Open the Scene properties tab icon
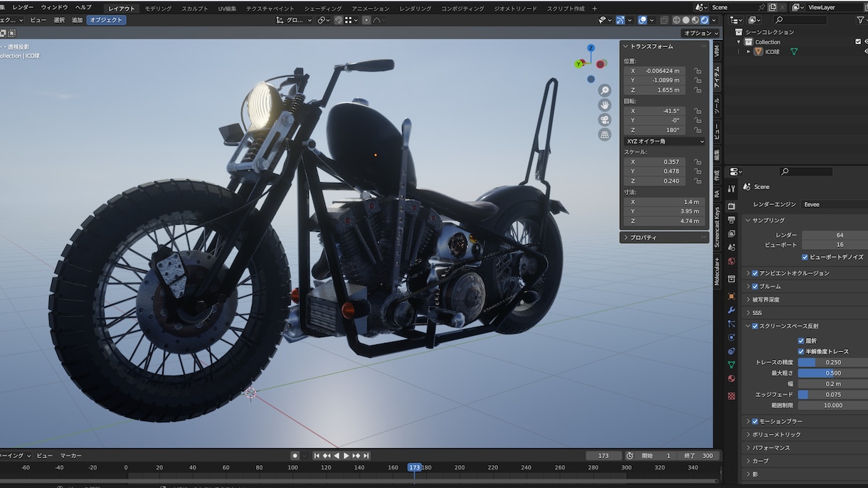 pyautogui.click(x=731, y=248)
